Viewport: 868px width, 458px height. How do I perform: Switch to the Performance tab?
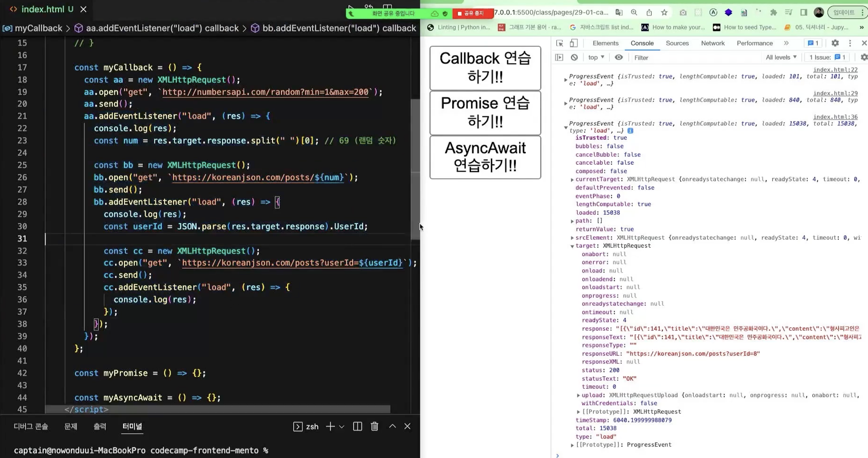[x=754, y=43]
